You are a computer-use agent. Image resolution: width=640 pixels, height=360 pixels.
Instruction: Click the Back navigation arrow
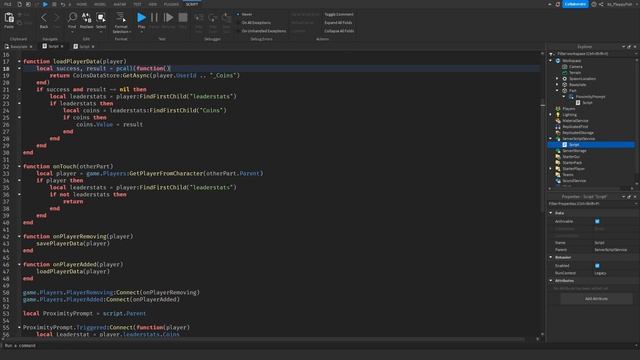pos(44,18)
